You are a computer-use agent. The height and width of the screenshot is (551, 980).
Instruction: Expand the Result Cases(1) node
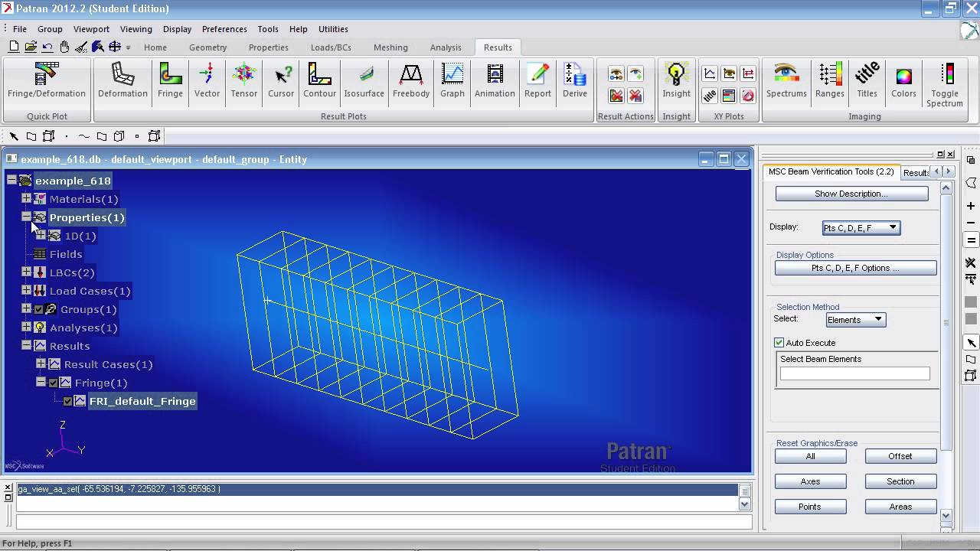(41, 364)
